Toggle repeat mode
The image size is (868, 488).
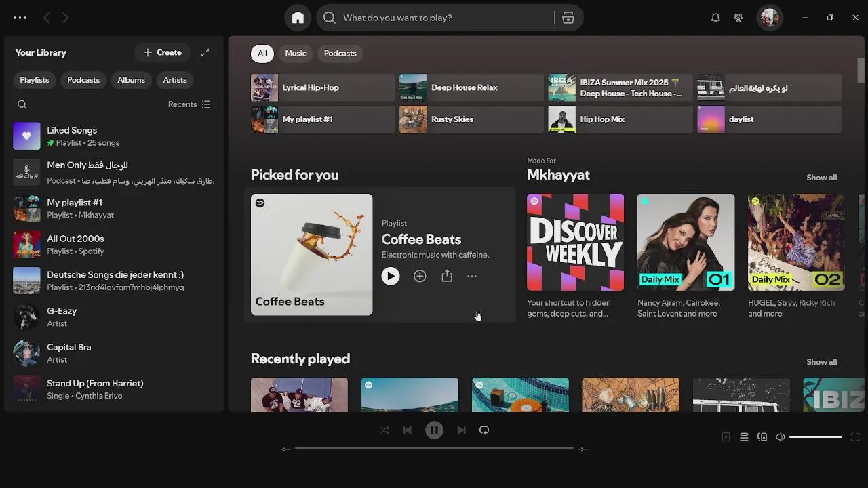(x=484, y=430)
